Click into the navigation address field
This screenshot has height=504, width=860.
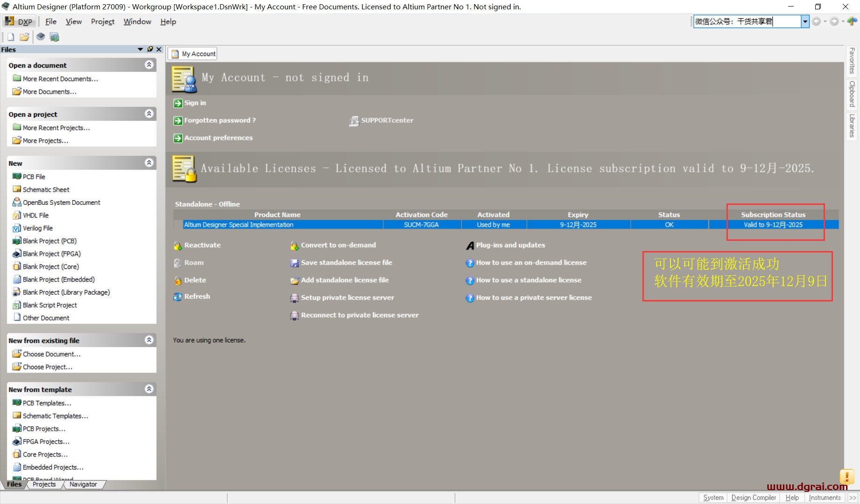pos(747,21)
